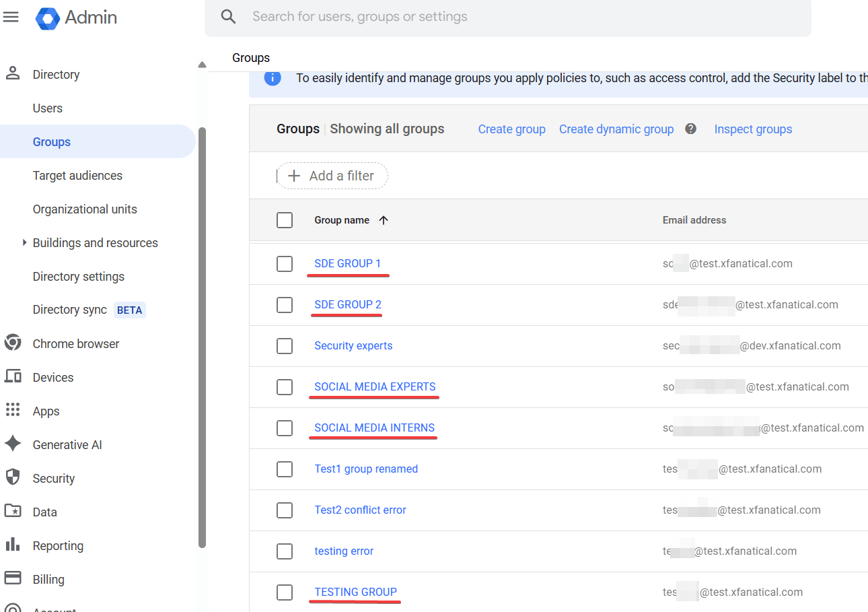This screenshot has height=612, width=868.
Task: Click help icon beside Create dynamic group
Action: pyautogui.click(x=690, y=129)
